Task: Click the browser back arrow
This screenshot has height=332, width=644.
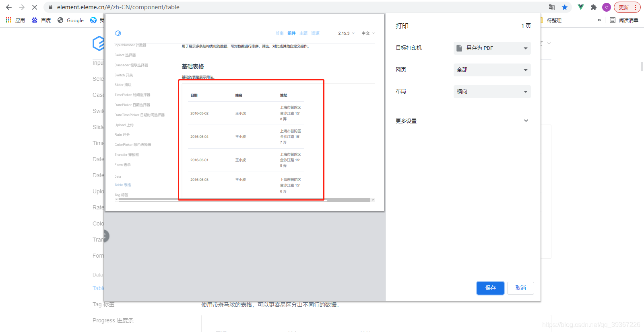Action: point(9,7)
